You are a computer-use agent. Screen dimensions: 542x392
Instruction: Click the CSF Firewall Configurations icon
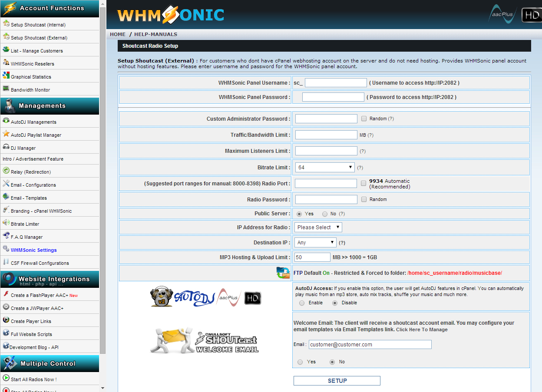point(6,262)
